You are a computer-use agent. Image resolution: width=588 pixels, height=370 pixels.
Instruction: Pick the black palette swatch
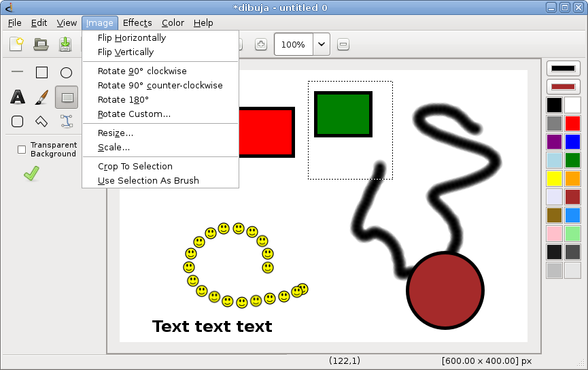554,105
